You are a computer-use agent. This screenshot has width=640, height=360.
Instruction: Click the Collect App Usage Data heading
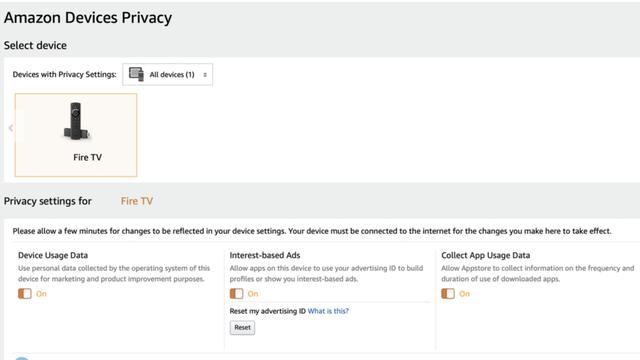click(486, 256)
